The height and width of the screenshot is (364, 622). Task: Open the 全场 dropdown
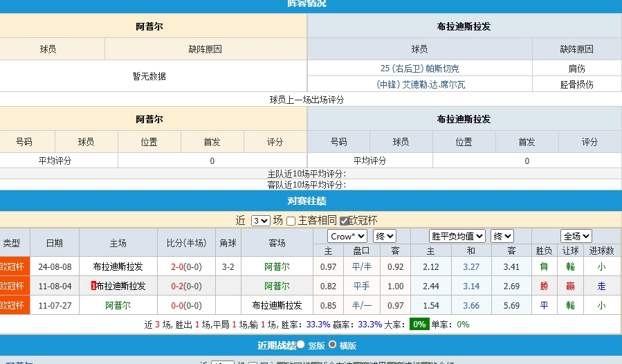(x=576, y=237)
